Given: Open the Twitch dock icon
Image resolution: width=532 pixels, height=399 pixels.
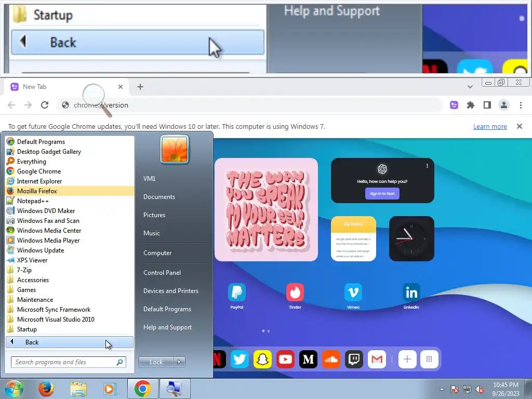Looking at the screenshot, I should [x=354, y=360].
